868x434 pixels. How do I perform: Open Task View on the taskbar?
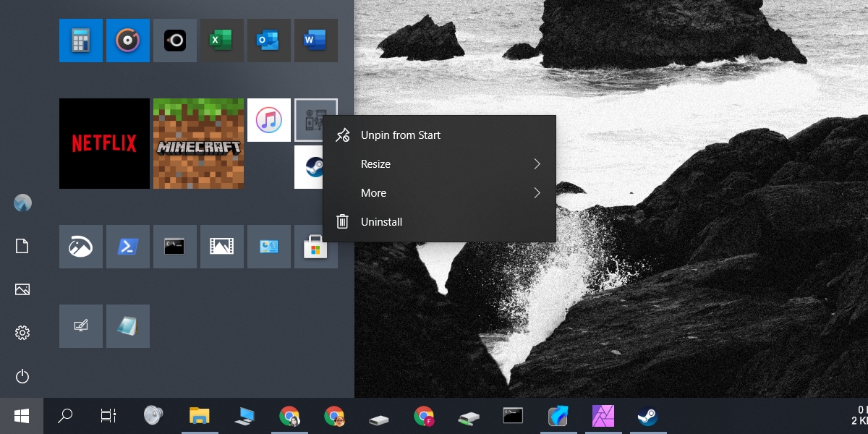(109, 416)
